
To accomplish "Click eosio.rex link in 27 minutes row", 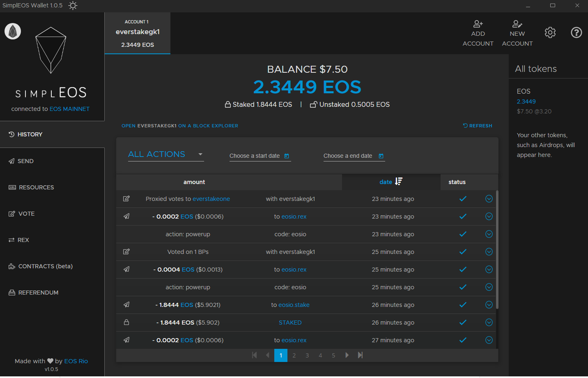I will (x=294, y=340).
